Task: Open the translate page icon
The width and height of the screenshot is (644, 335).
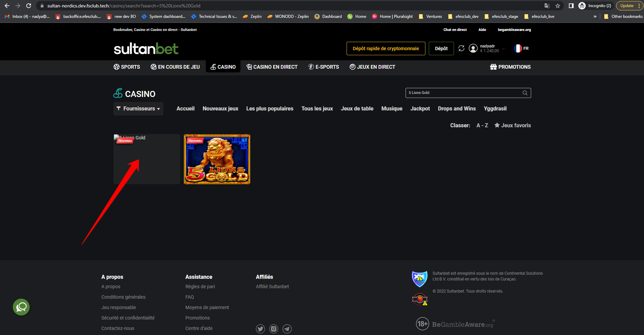Action: coord(547,6)
